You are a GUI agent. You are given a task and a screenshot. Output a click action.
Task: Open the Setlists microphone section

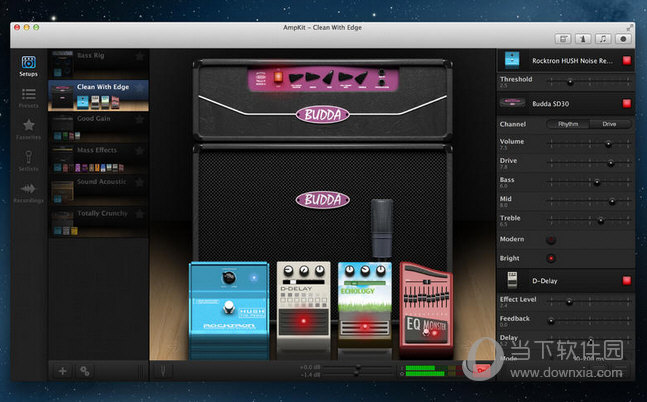click(28, 161)
